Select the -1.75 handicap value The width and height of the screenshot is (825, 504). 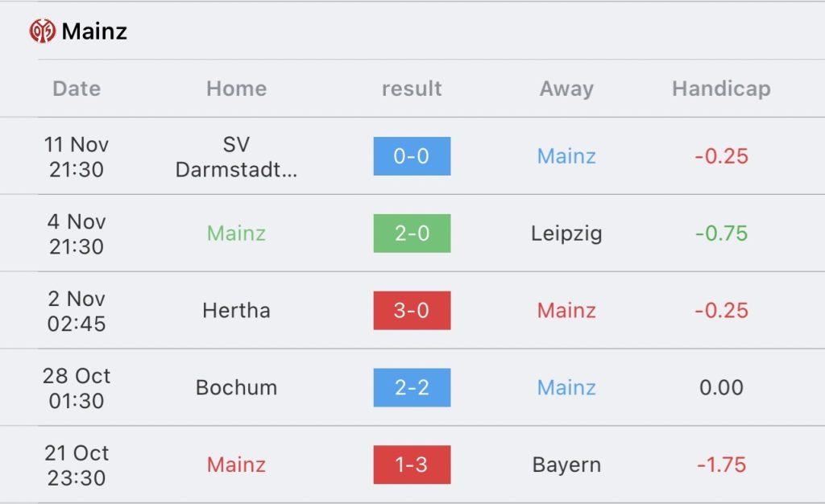tap(721, 465)
